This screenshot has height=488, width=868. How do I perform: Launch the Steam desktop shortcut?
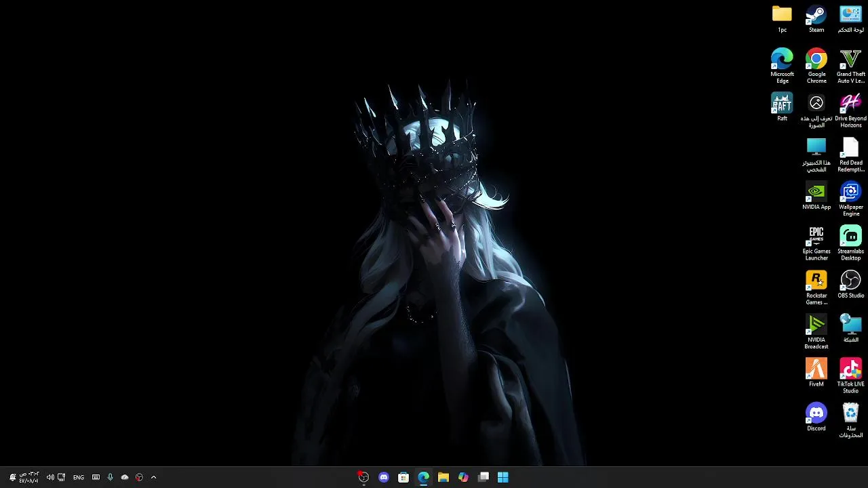(x=816, y=19)
